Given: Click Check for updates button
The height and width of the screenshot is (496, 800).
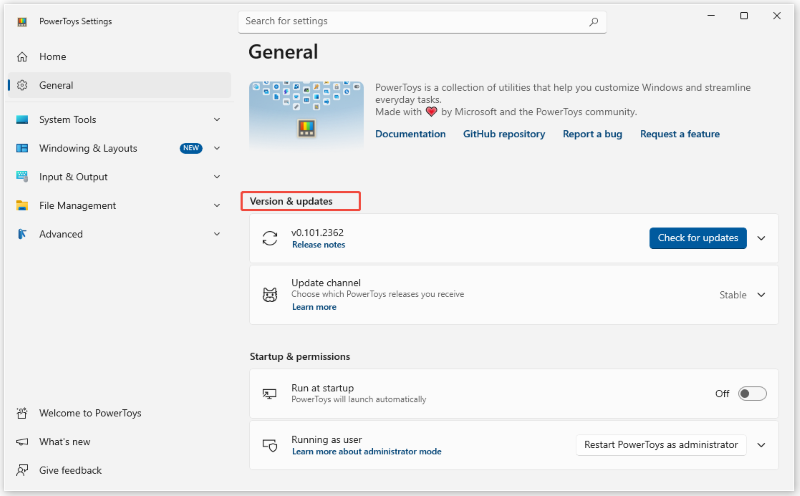Looking at the screenshot, I should (698, 238).
